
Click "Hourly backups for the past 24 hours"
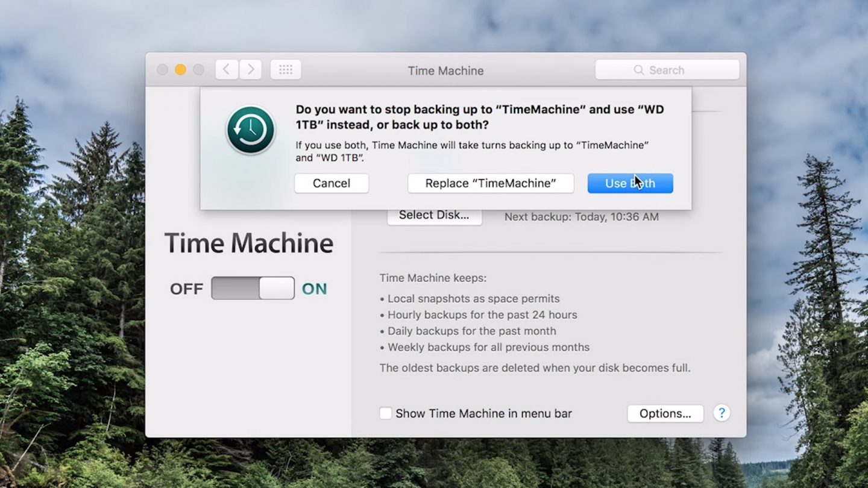coord(479,314)
